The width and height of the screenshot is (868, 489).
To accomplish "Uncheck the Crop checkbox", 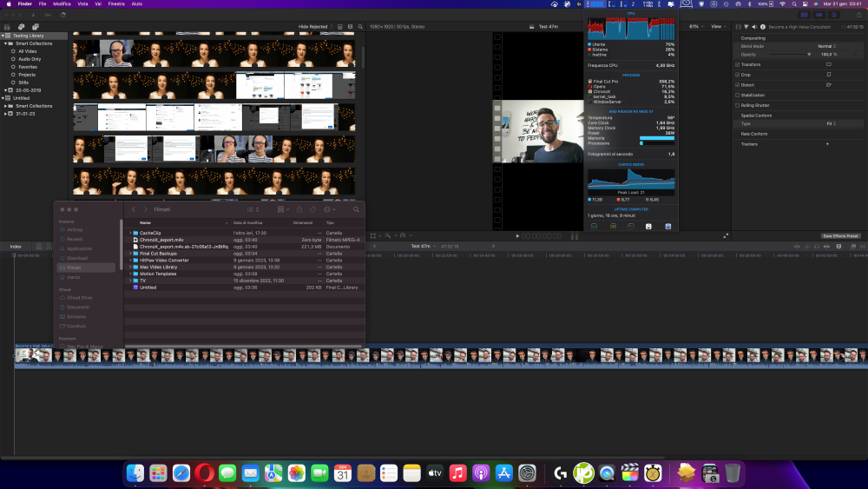I will point(737,74).
